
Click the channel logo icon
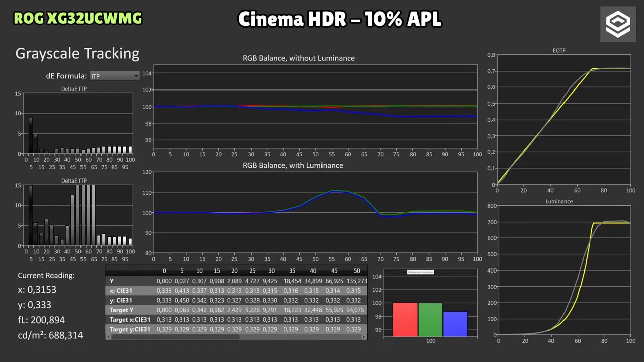click(618, 25)
